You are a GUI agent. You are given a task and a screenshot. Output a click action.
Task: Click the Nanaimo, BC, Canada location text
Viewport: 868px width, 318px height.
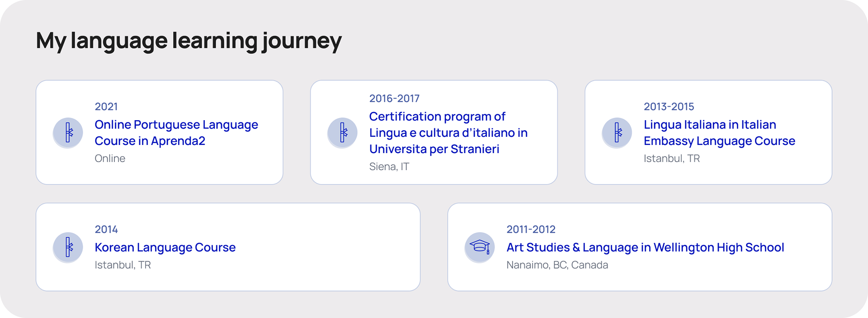click(557, 265)
